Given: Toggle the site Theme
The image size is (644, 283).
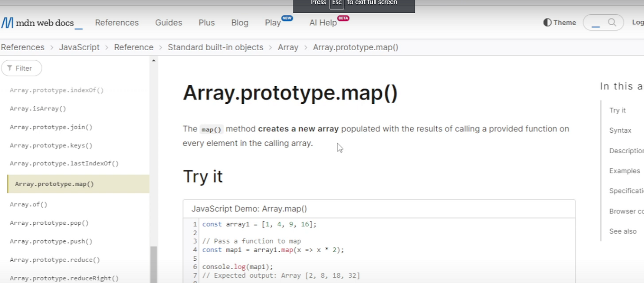Looking at the screenshot, I should pyautogui.click(x=560, y=22).
